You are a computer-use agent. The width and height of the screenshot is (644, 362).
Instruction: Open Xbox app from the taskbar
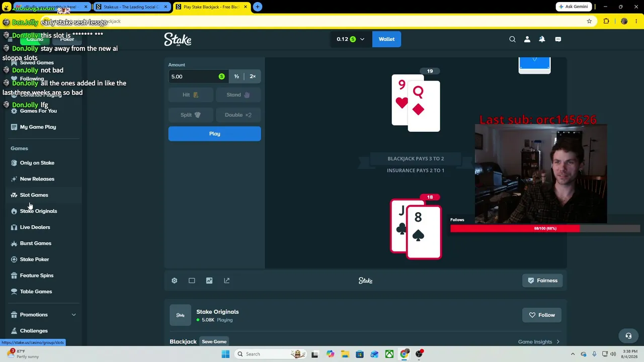pos(389,354)
